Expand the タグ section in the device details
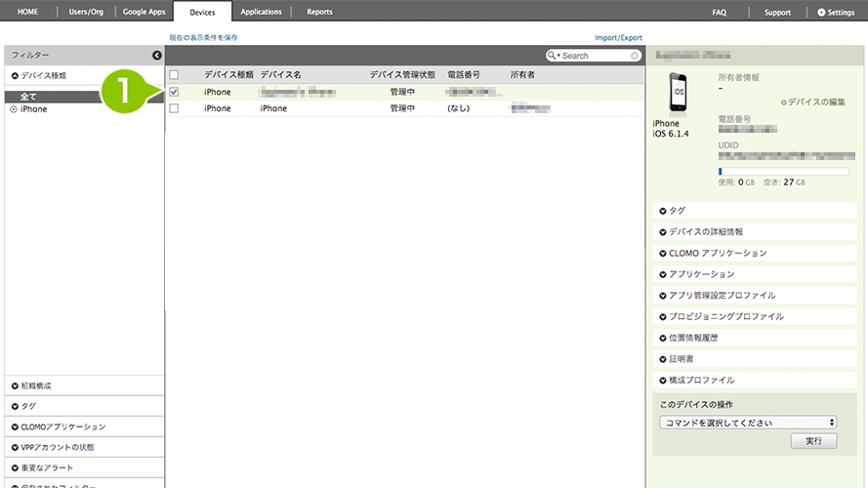868x488 pixels. (755, 211)
